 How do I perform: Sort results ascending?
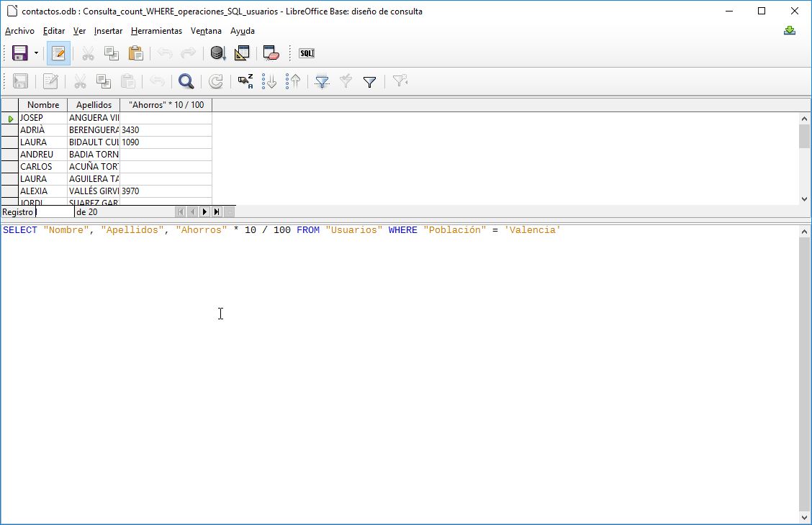[x=269, y=81]
